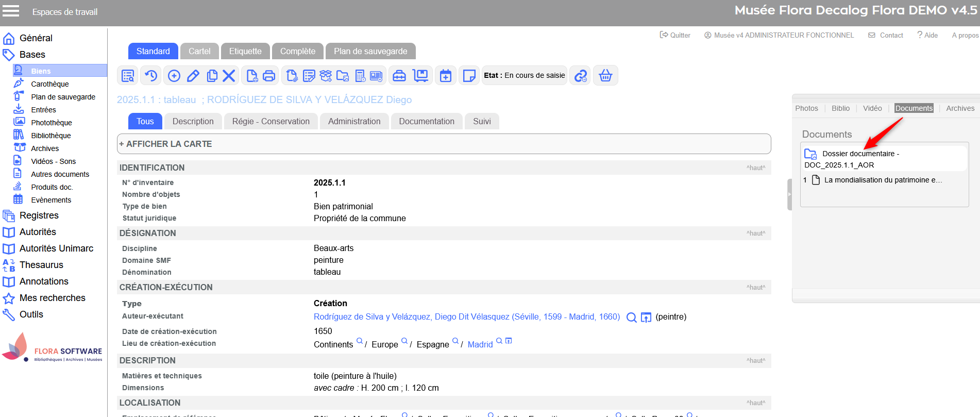Click the Quitter link
The width and height of the screenshot is (980, 417).
click(x=675, y=35)
